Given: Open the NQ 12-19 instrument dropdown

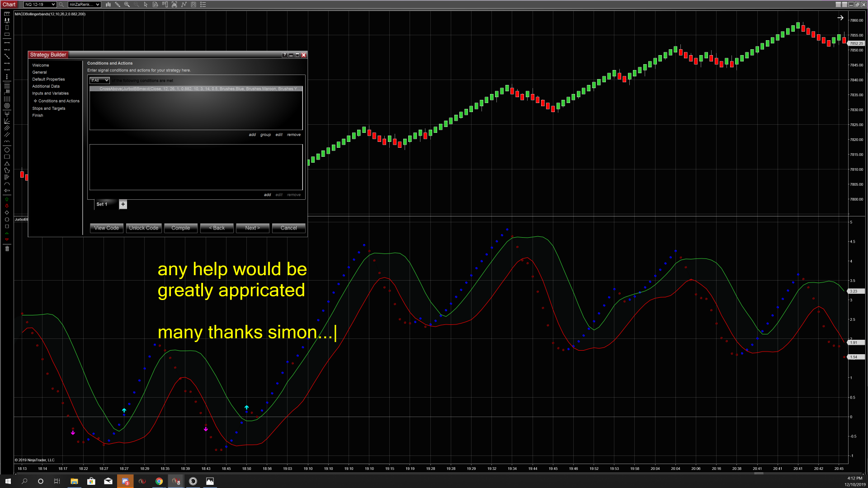Looking at the screenshot, I should click(x=40, y=5).
